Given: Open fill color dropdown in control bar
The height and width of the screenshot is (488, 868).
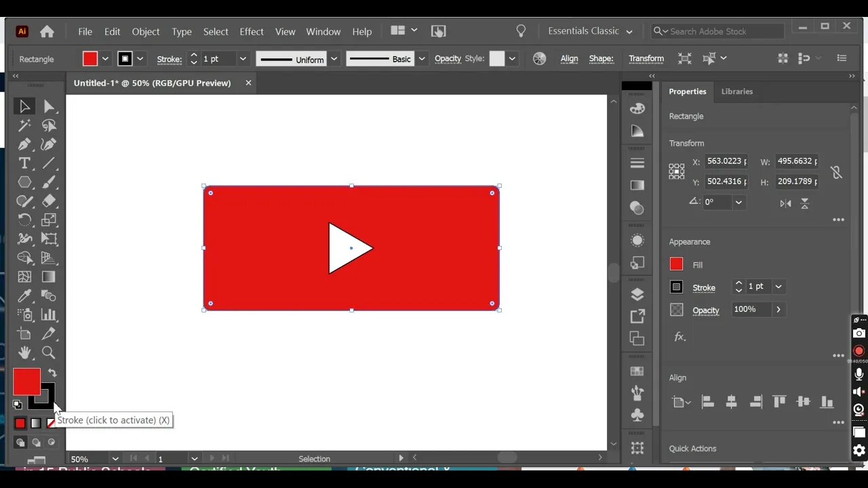Looking at the screenshot, I should pyautogui.click(x=105, y=59).
